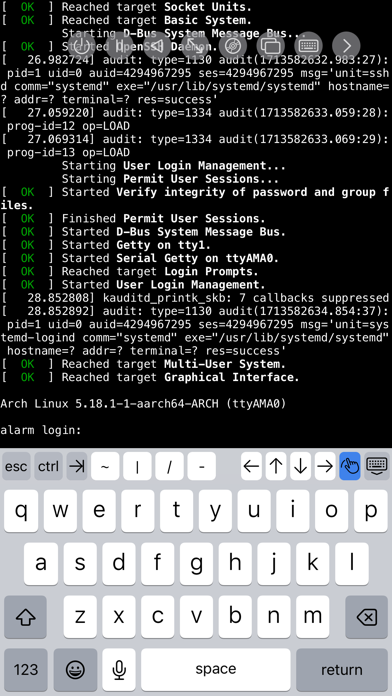Tap the w key
Screen dimensions: 392x696
60,510
